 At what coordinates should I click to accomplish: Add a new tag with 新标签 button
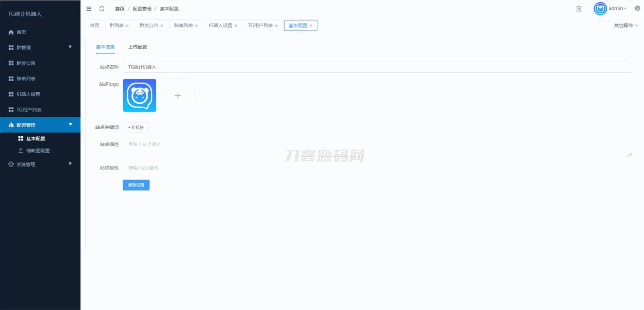pos(136,127)
